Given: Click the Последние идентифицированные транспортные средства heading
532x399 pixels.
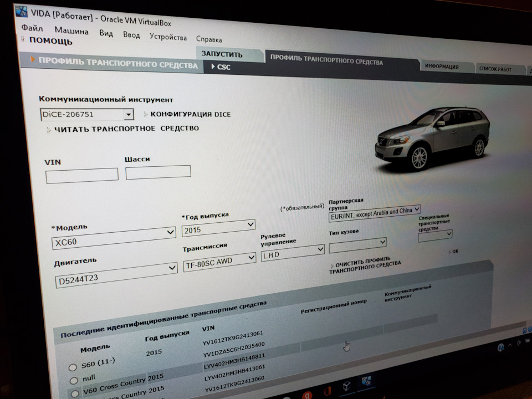Looking at the screenshot, I should click(x=163, y=319).
